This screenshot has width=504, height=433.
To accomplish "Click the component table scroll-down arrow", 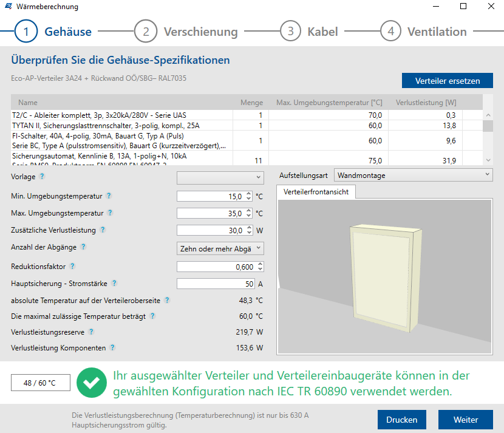I will click(488, 160).
